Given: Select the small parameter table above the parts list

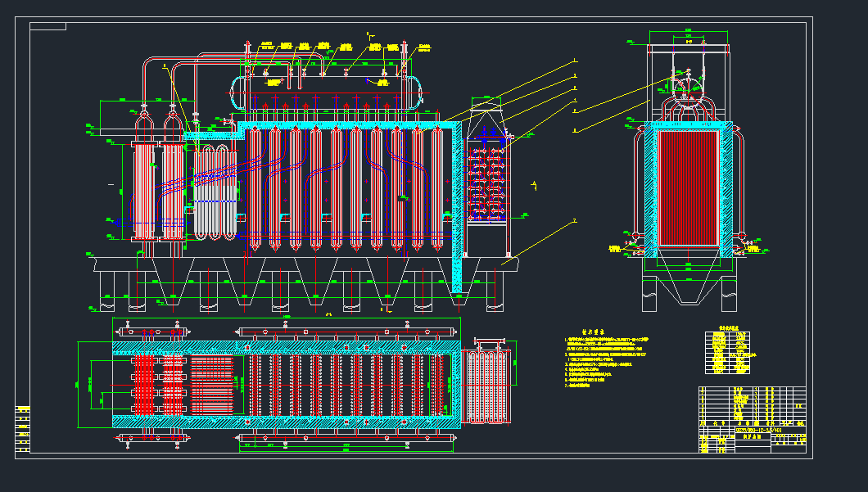Looking at the screenshot, I should coord(729,351).
